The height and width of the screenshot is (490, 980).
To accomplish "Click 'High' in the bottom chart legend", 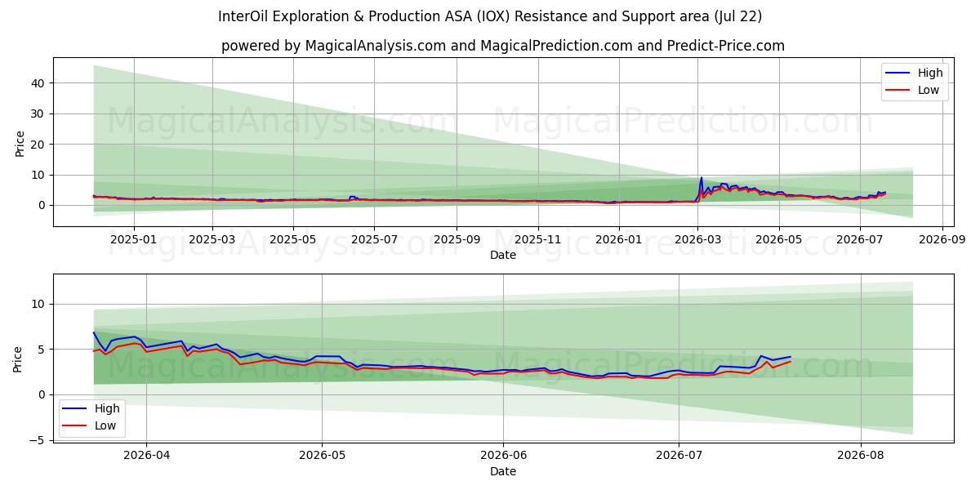I will (x=107, y=408).
